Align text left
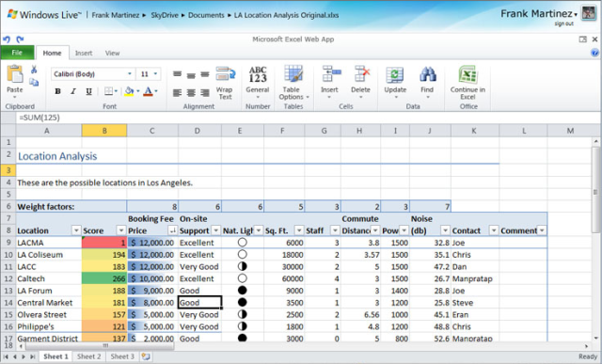The width and height of the screenshot is (602, 364). click(x=177, y=92)
